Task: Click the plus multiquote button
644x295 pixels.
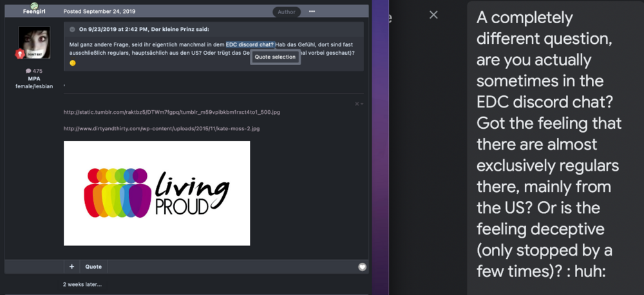Action: click(x=71, y=267)
